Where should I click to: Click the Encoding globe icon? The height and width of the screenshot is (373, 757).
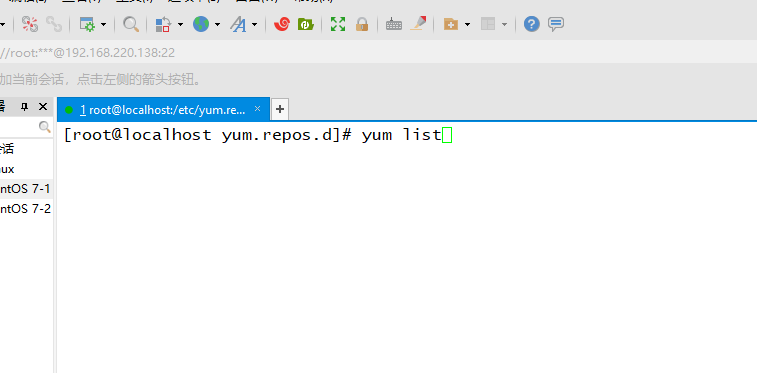(201, 24)
